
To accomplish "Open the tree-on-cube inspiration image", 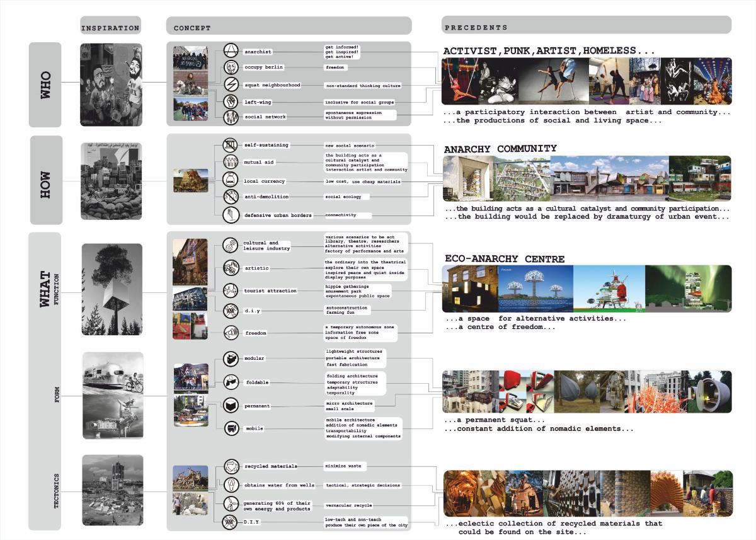I will pos(112,287).
